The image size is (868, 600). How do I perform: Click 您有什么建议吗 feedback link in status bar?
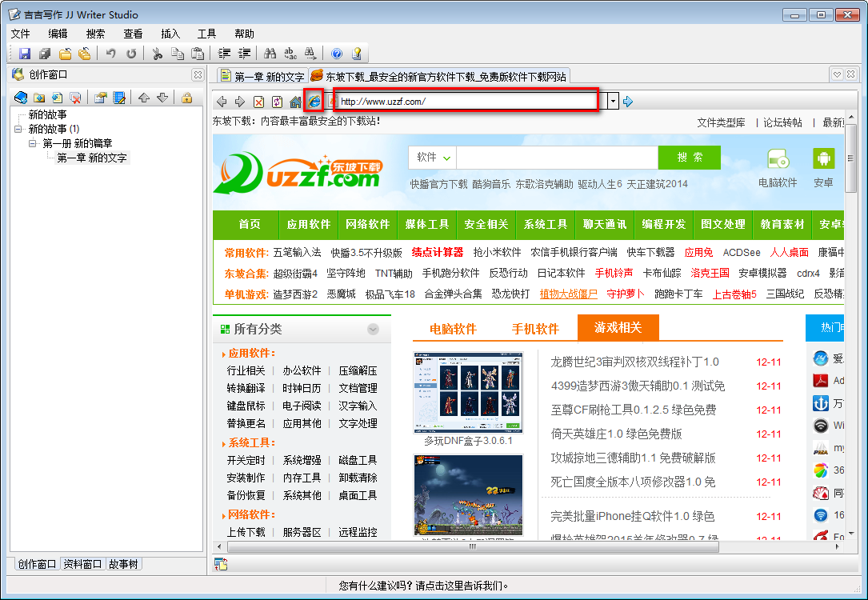423,586
